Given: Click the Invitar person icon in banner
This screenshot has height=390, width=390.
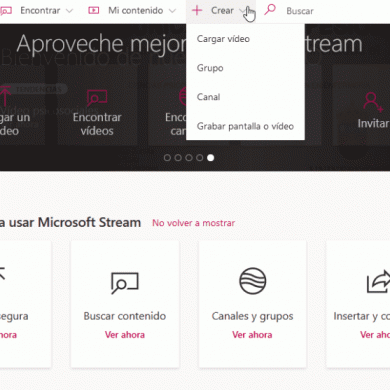Looking at the screenshot, I should (373, 102).
